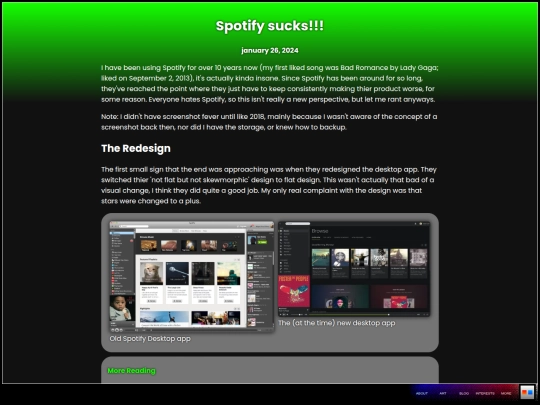The height and width of the screenshot is (405, 540).
Task: Click 'The Redesign' heading
Action: coord(136,148)
